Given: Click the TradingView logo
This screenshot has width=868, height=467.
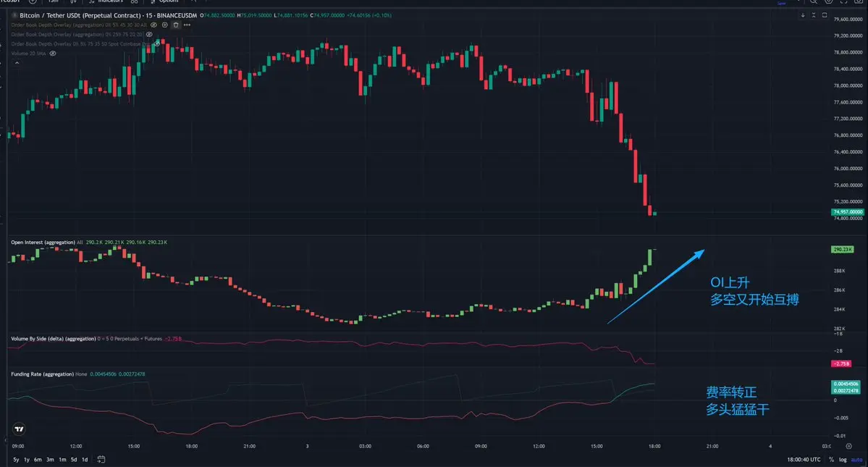Looking at the screenshot, I should tap(20, 429).
